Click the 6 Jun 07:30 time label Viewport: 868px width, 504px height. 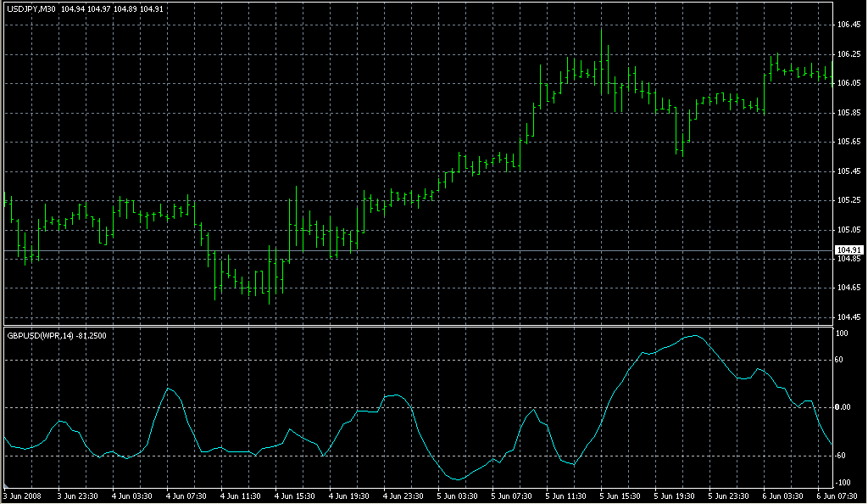pos(837,496)
